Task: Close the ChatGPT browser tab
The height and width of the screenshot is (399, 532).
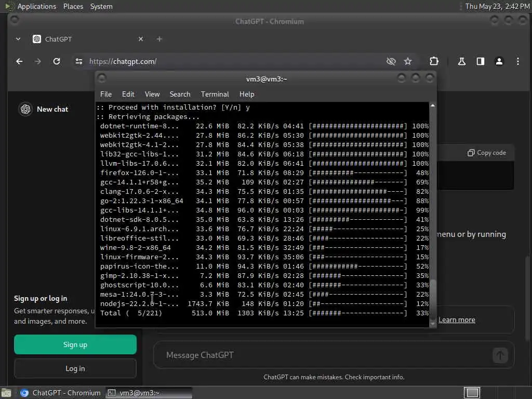Action: [141, 39]
